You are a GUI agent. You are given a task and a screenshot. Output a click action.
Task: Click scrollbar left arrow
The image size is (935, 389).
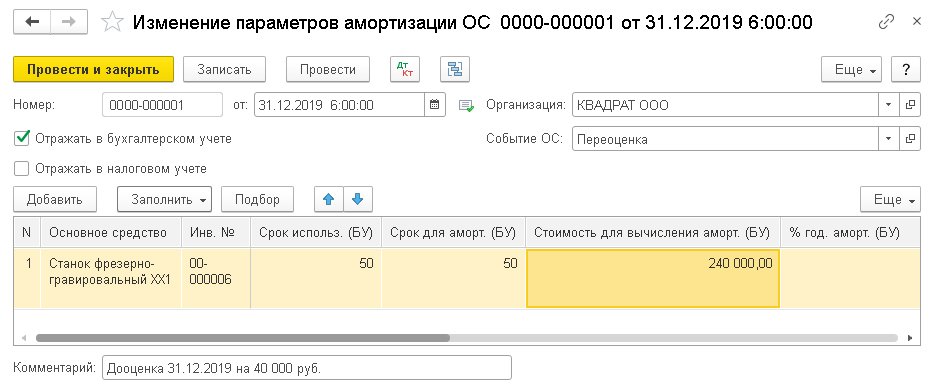point(23,338)
